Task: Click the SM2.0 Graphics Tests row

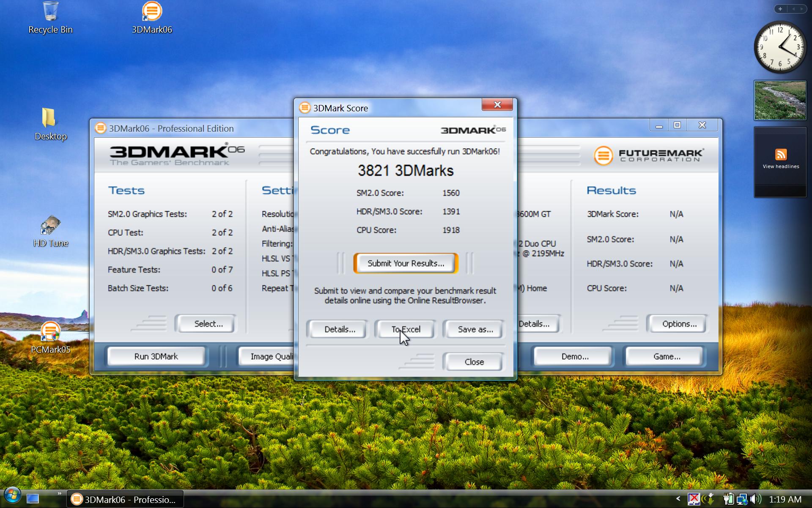Action: 170,214
